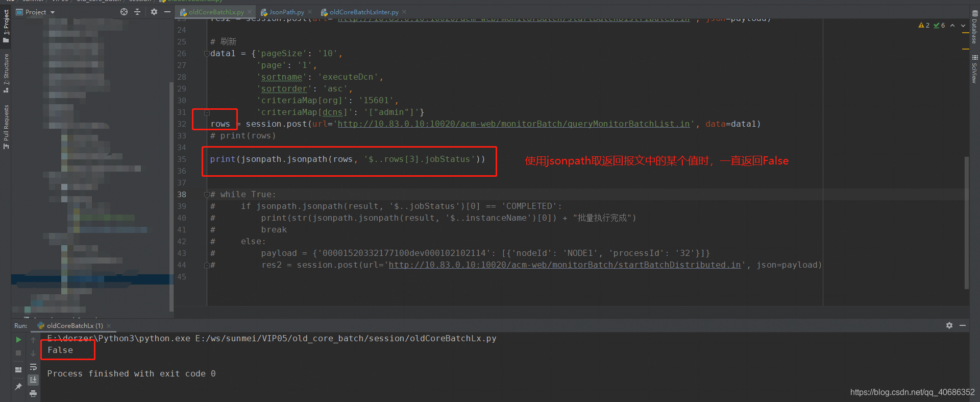Jump to next highlighted error arrow
Viewport: 980px width, 402px height.
963,25
